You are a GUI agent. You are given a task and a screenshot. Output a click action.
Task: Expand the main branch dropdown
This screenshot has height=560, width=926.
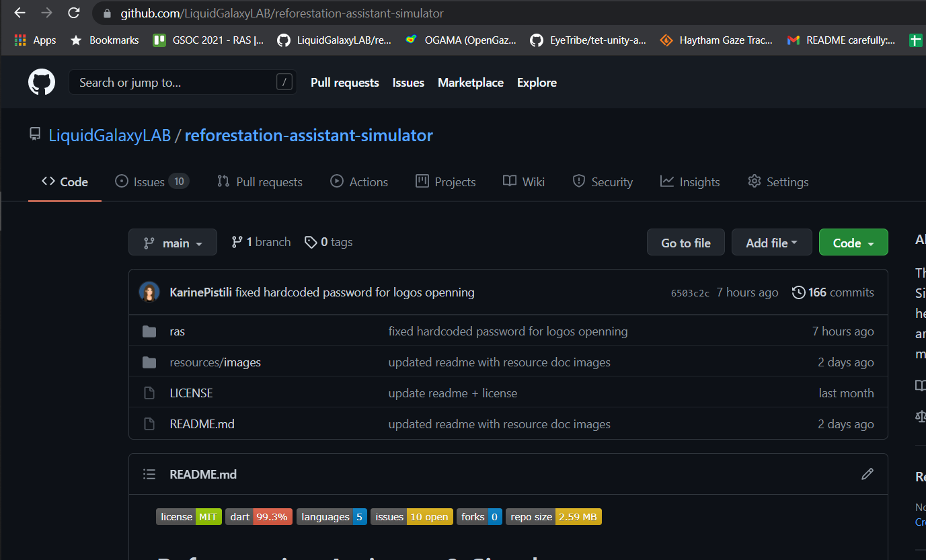(x=173, y=242)
